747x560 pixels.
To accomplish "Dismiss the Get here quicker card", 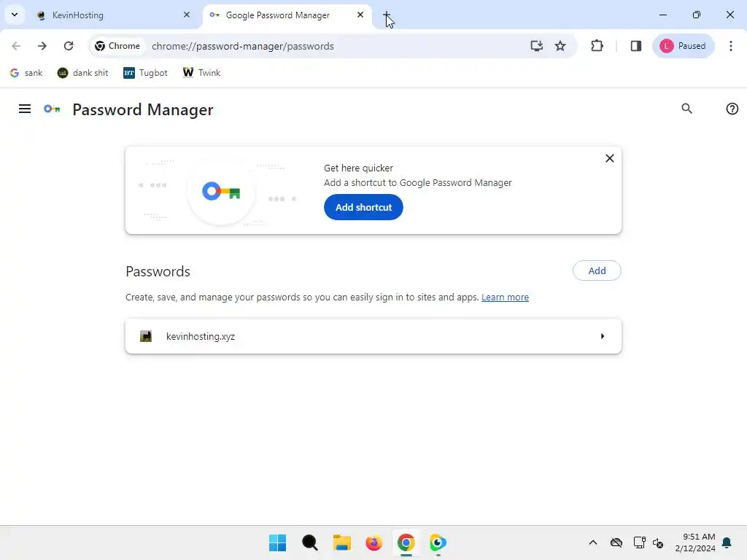I will pos(610,158).
